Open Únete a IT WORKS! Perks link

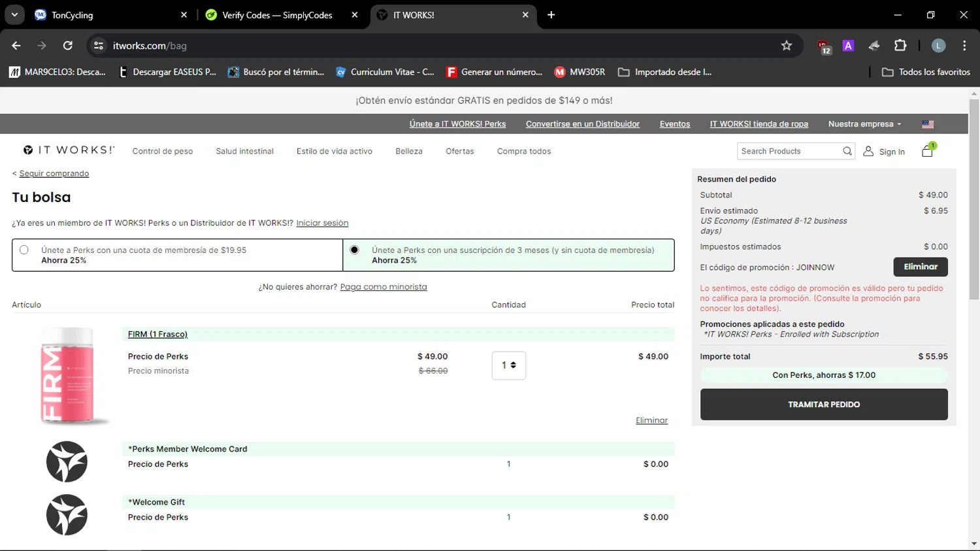(457, 124)
